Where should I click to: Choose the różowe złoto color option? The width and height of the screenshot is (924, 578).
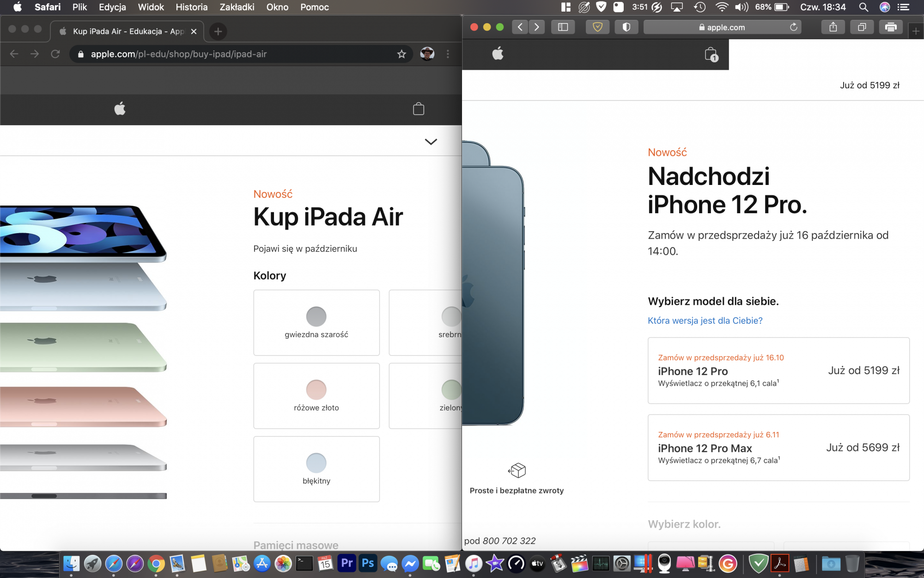pos(316,396)
